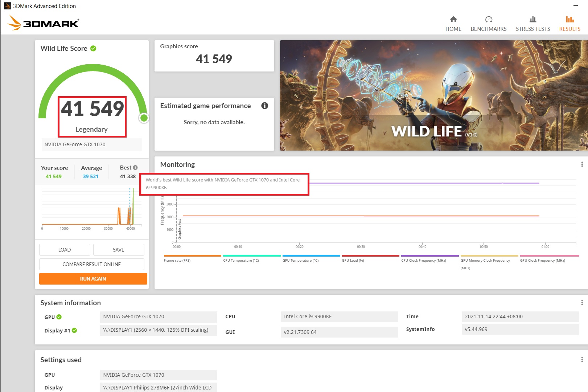Click the NVIDIA GeForce GTX 1070 label under gauge

tap(91, 144)
